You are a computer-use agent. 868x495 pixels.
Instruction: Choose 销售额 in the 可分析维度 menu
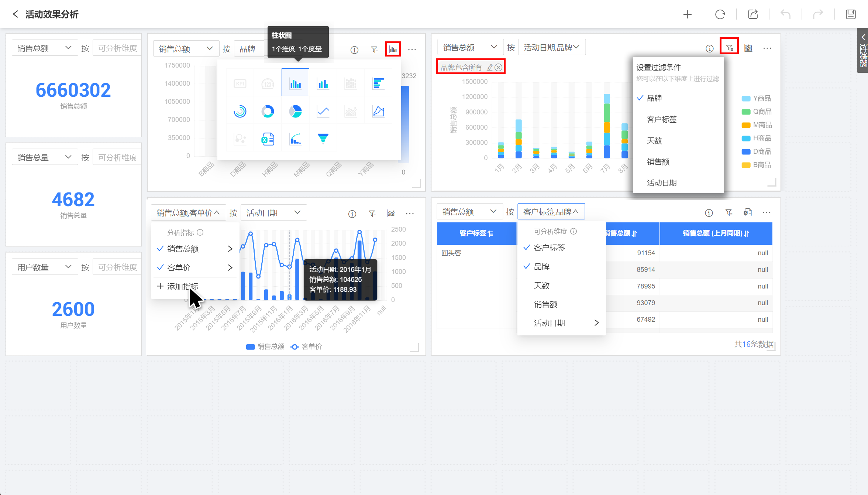(545, 304)
